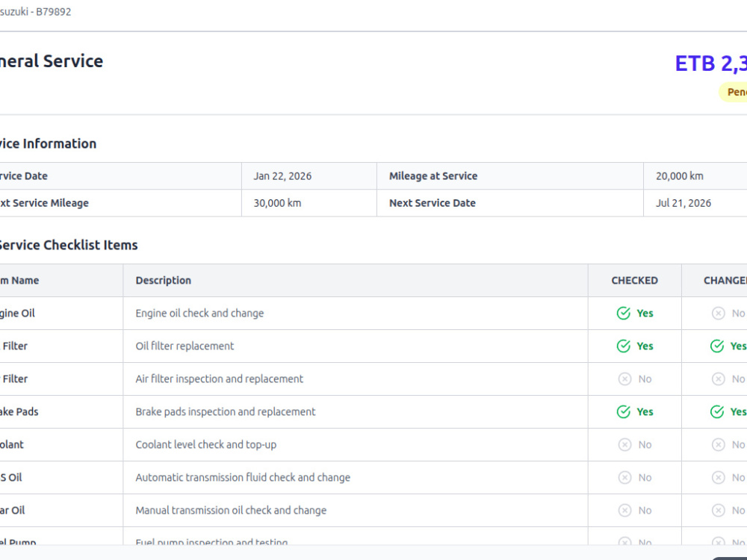The image size is (747, 560).
Task: Click the Oil Filter changed Yes checkmark
Action: coord(717,346)
